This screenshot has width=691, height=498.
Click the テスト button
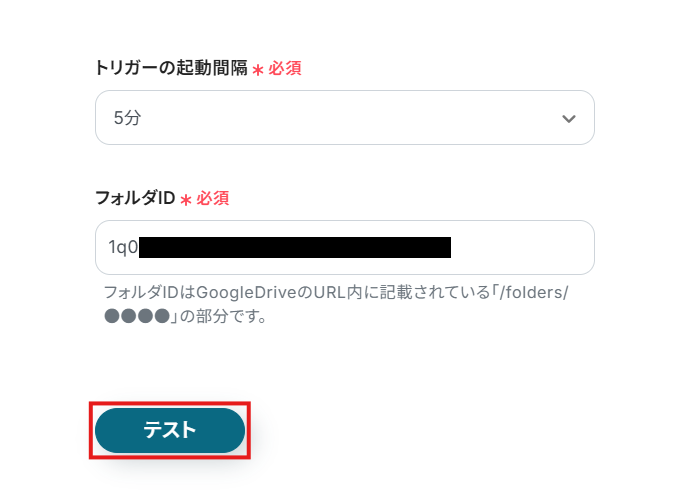tap(170, 430)
